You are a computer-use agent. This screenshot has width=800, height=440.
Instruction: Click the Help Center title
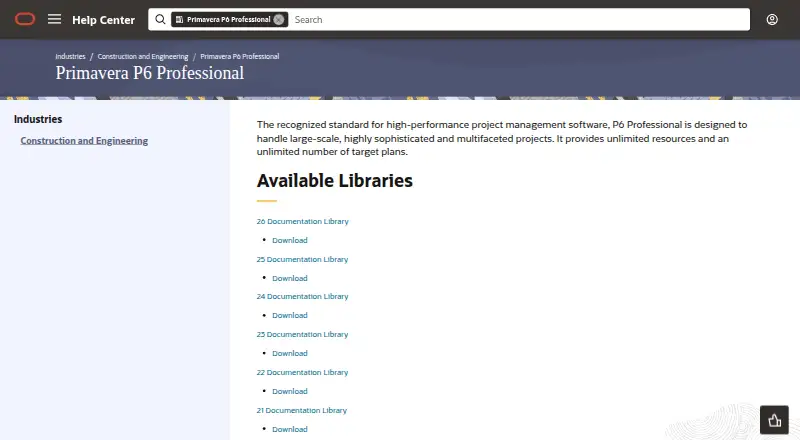coord(104,20)
